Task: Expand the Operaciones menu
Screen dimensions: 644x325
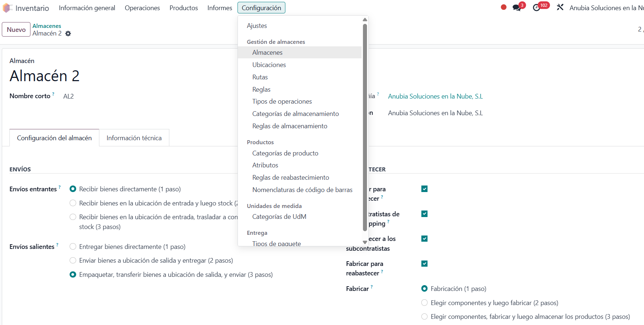Action: coord(142,8)
